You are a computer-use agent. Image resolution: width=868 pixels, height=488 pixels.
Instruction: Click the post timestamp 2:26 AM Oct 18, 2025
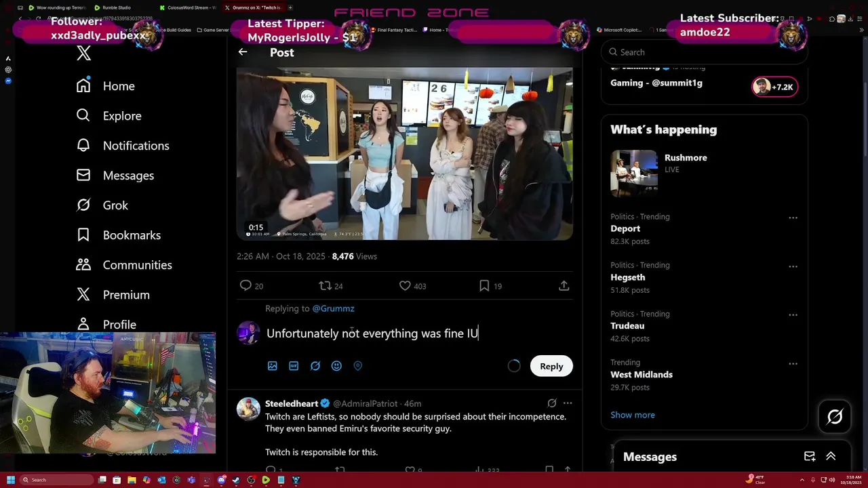281,256
